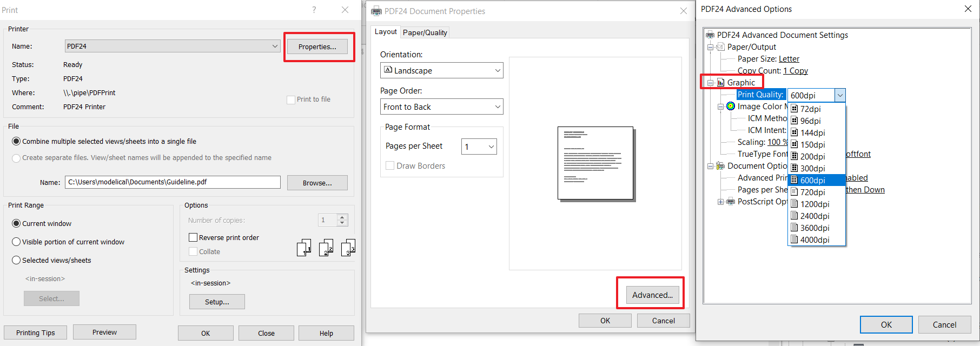This screenshot has width=980, height=346.
Task: Click the Graphic node chart icon
Action: [x=720, y=83]
